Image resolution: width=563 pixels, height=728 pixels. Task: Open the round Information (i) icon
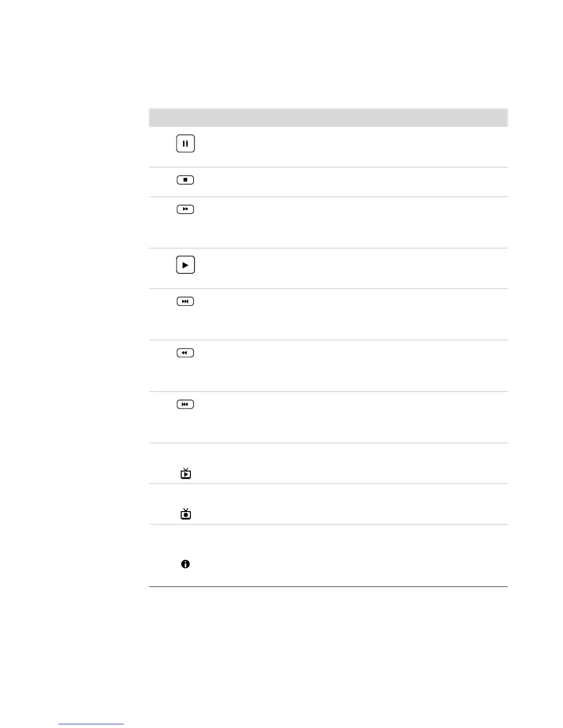[x=185, y=564]
